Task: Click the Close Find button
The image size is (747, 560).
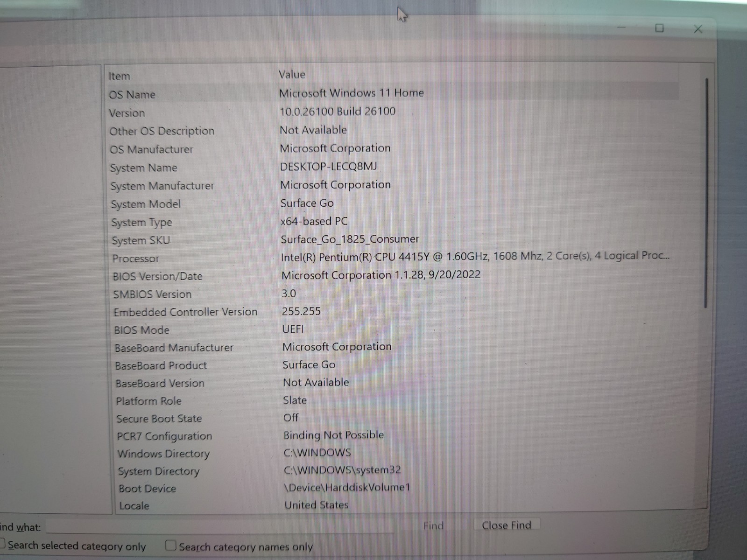Action: (x=507, y=525)
